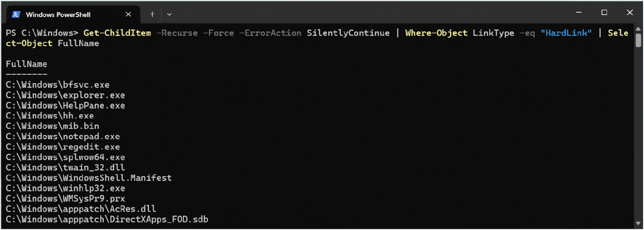
Task: Click the Get-ChildItem command text
Action: 117,33
